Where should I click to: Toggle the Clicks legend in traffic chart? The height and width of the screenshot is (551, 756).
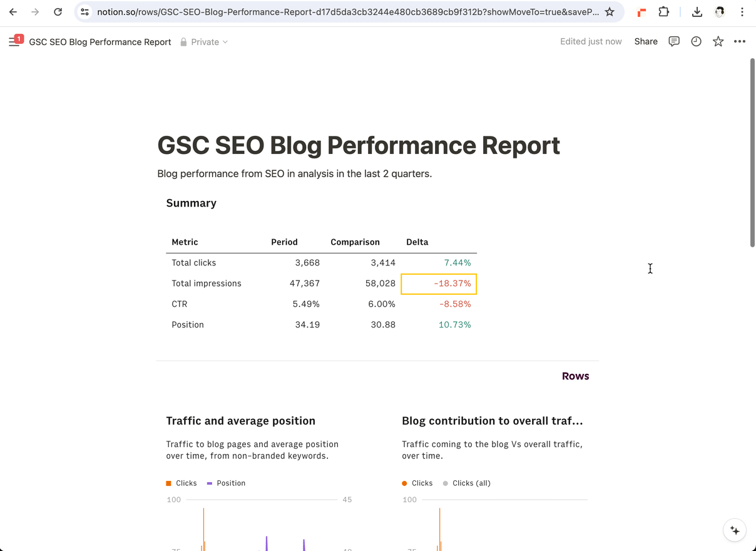(181, 483)
